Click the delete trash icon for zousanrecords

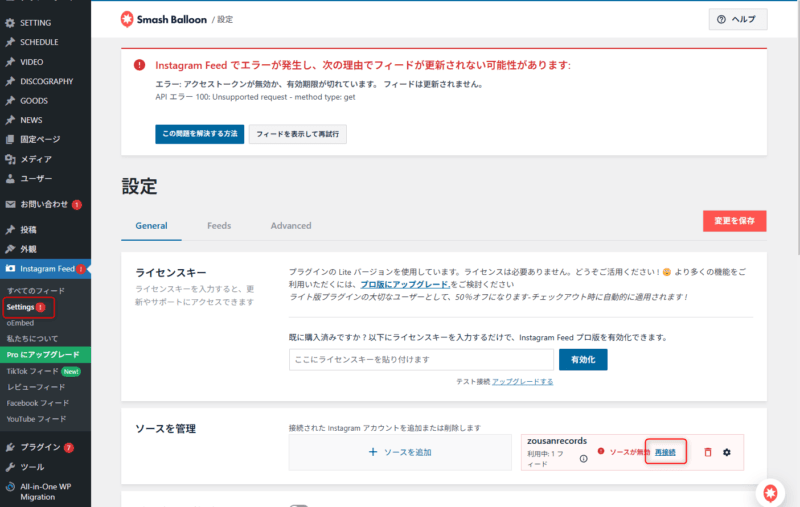pyautogui.click(x=708, y=453)
